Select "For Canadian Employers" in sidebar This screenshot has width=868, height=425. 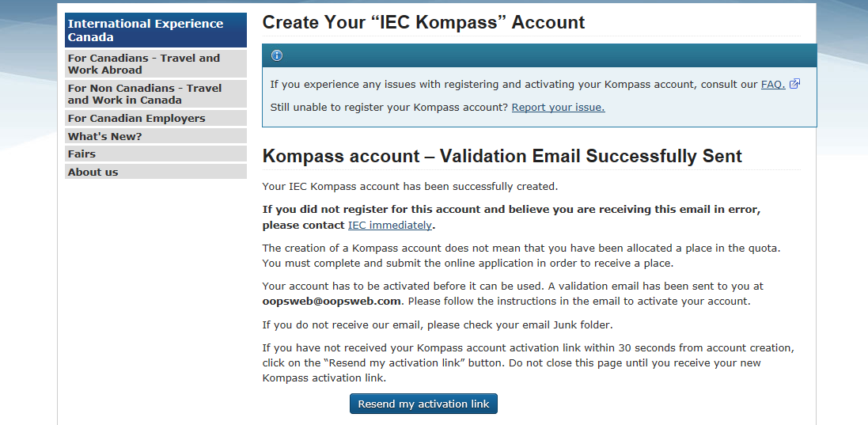point(155,119)
